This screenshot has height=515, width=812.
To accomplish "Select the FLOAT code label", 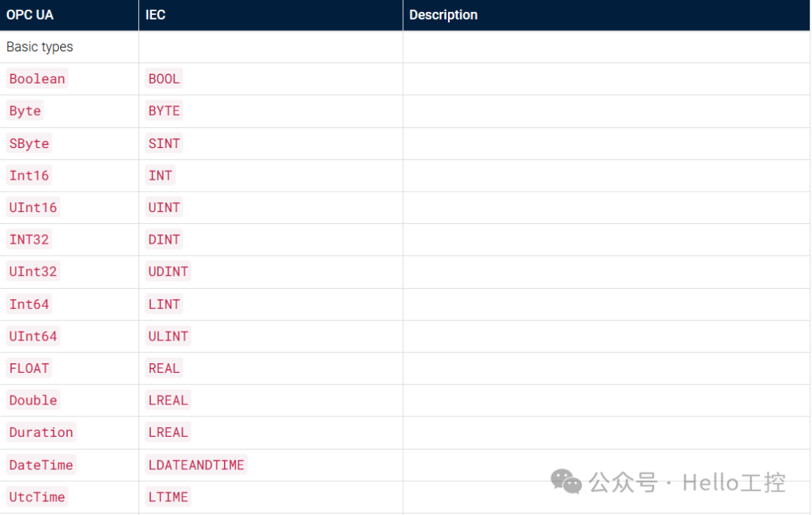I will tap(29, 368).
